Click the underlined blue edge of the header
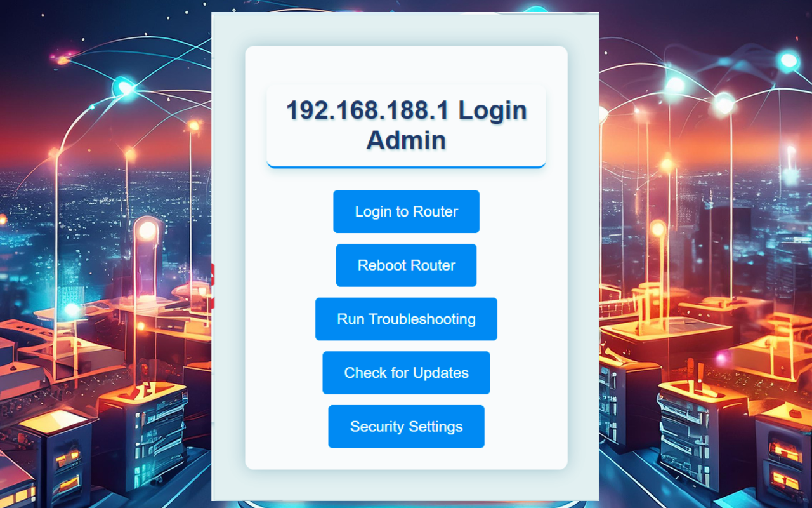This screenshot has width=812, height=508. 406,166
